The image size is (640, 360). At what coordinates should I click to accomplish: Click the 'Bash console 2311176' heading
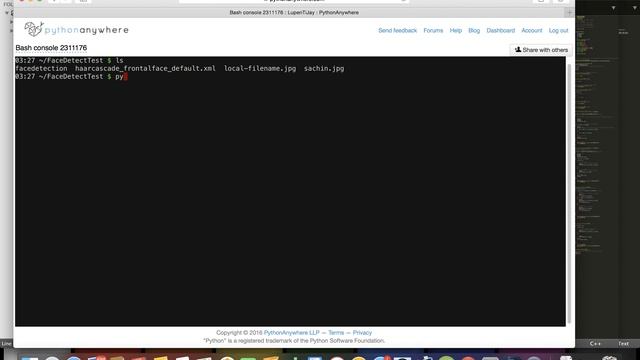pos(51,48)
